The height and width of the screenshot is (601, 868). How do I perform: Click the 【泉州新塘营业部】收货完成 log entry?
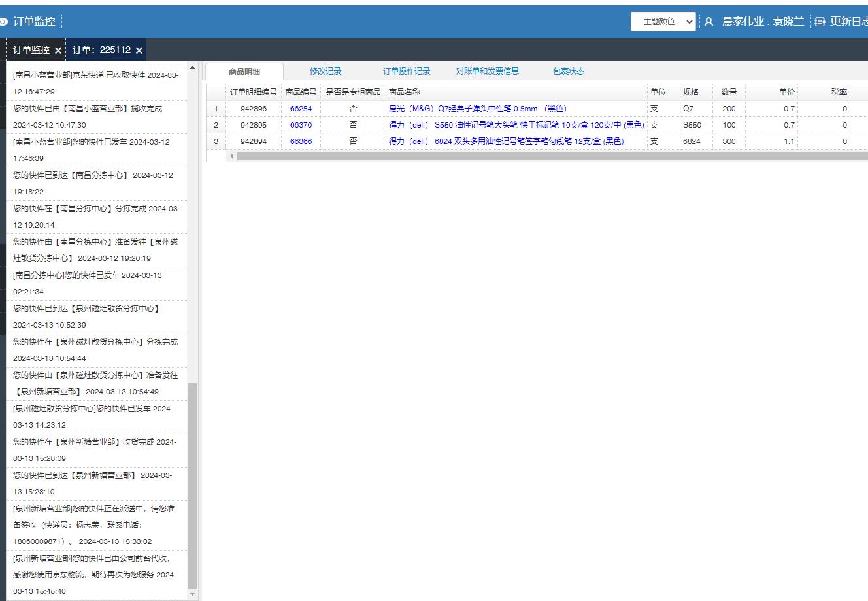[x=97, y=450]
